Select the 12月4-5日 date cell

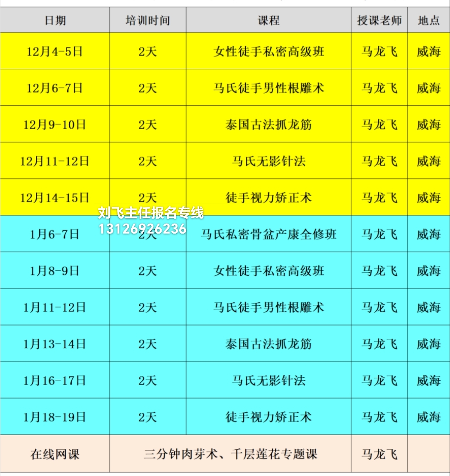click(x=55, y=52)
